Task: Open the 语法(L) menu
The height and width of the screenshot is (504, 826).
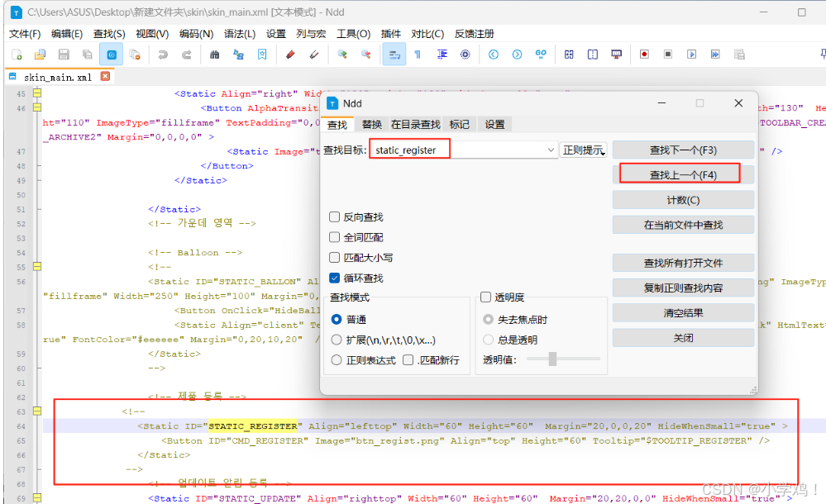Action: click(x=240, y=34)
